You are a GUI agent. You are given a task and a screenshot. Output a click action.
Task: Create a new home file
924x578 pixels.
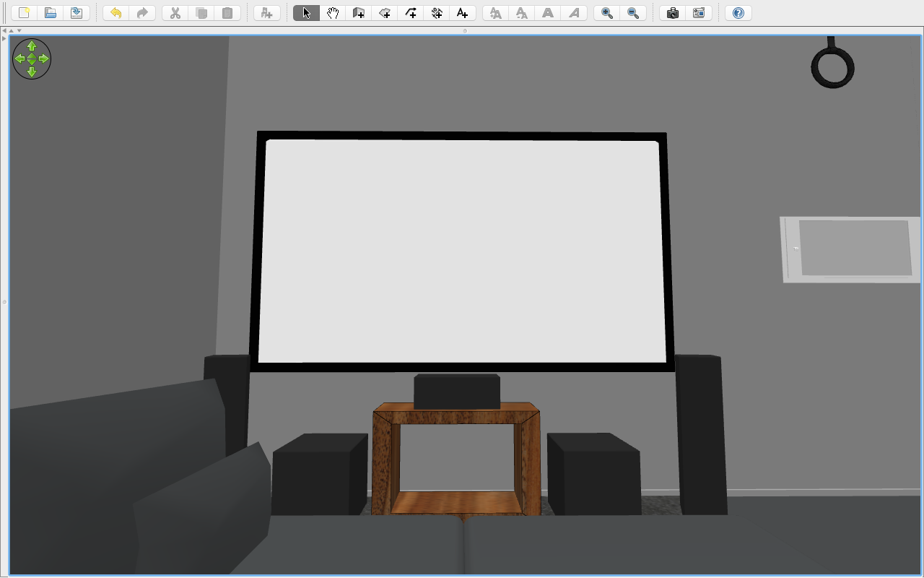24,13
